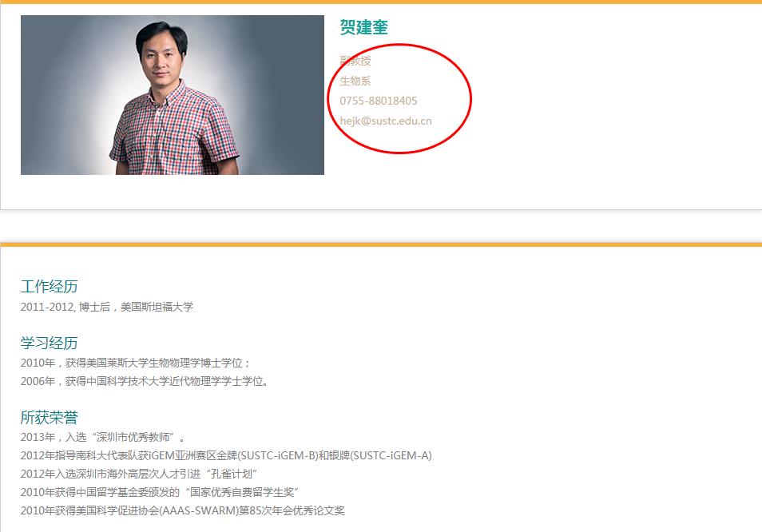Viewport: 762px width, 532px height.
Task: Select the AAAS-SWARM 优秀论文奖 entry
Action: click(x=182, y=510)
